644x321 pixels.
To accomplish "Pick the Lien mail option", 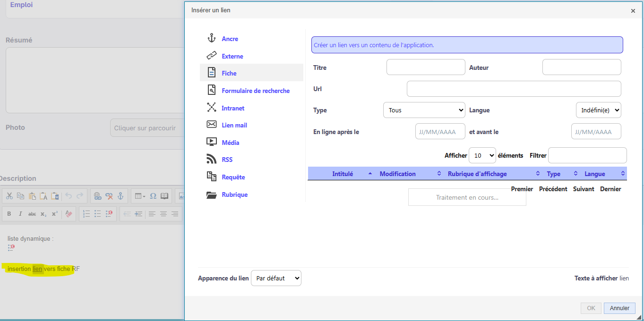I will pos(234,125).
